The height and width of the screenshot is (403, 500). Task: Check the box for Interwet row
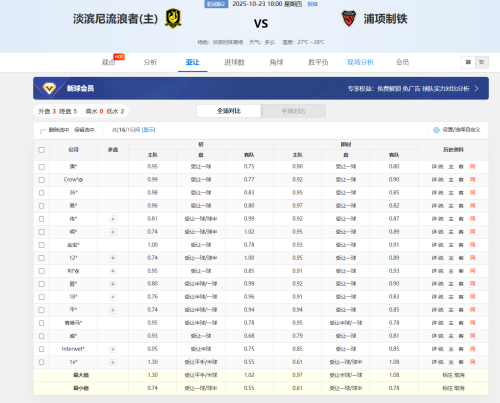tap(42, 349)
